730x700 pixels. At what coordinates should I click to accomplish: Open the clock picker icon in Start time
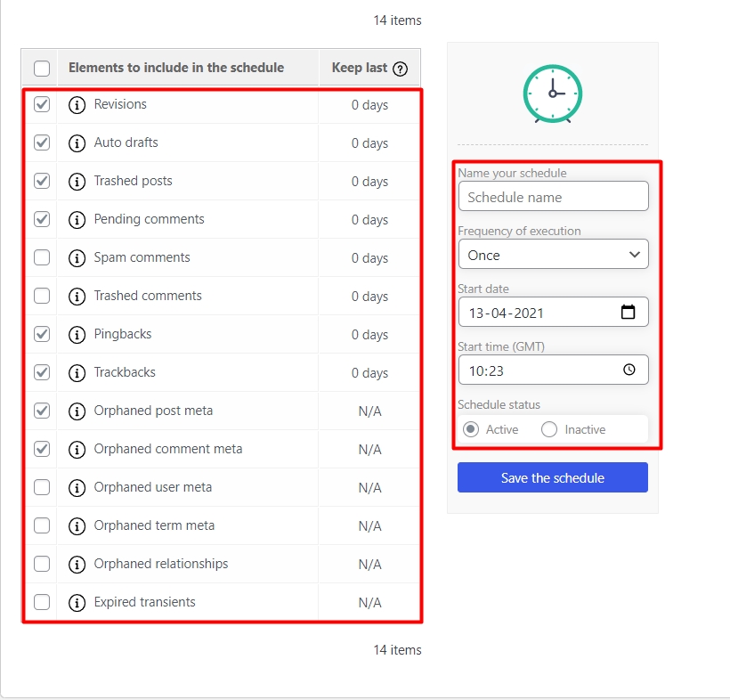pos(629,370)
